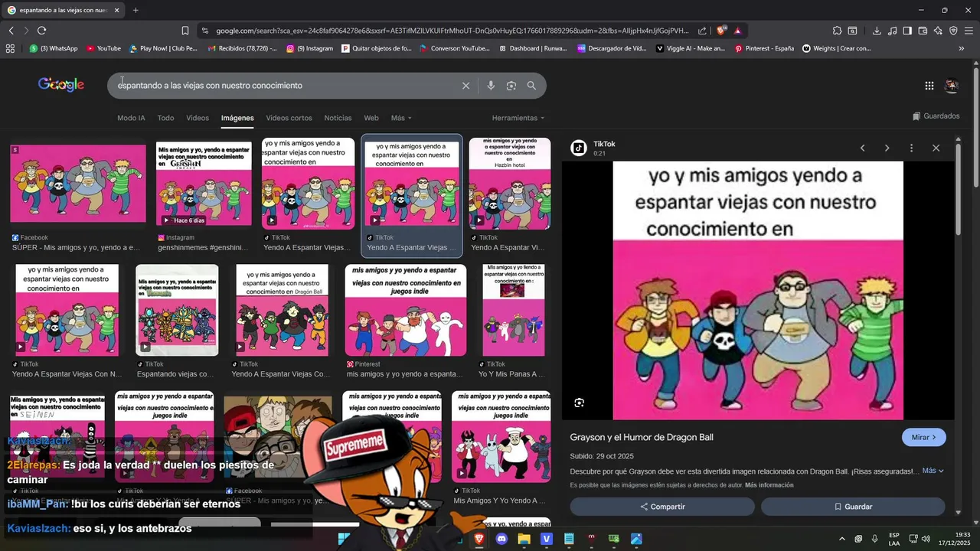Open the Guardados saved items link
980x551 pixels.
[936, 116]
